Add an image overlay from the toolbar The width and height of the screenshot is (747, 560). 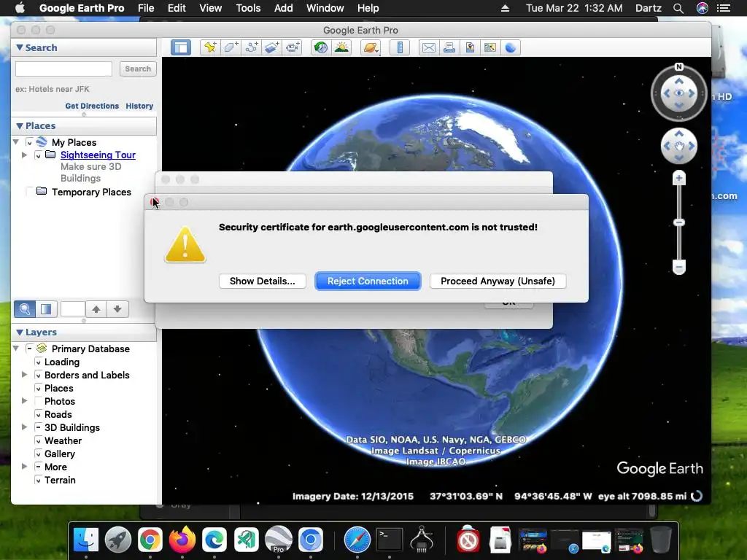272,47
